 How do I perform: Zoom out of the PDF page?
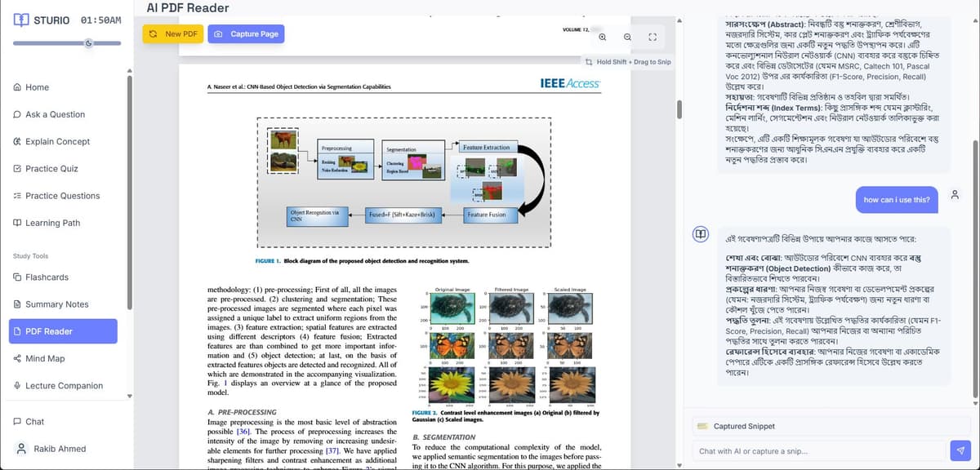tap(627, 38)
